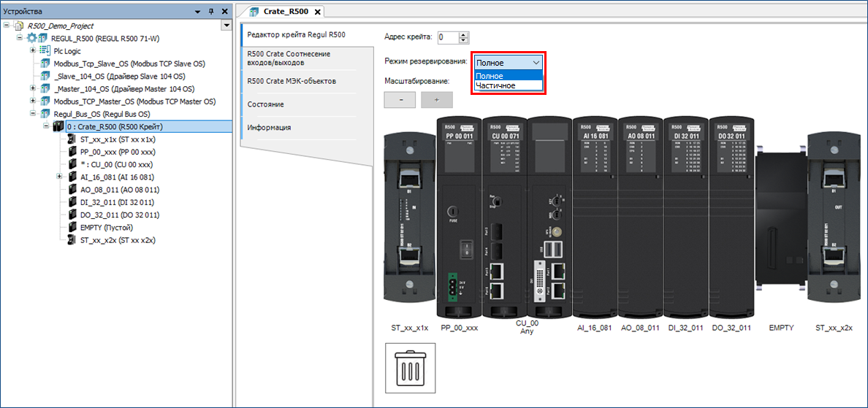Open the Режим резервирования combo box
Viewport: 868px width, 408px height.
tap(508, 63)
